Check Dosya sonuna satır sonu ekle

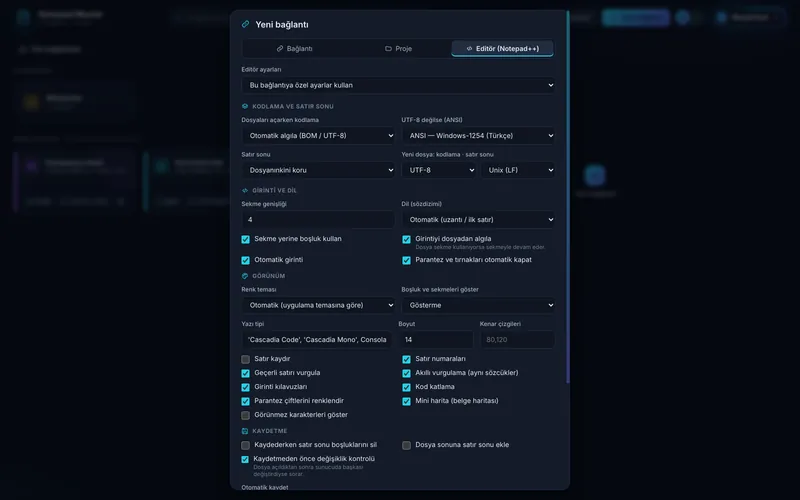coord(406,445)
